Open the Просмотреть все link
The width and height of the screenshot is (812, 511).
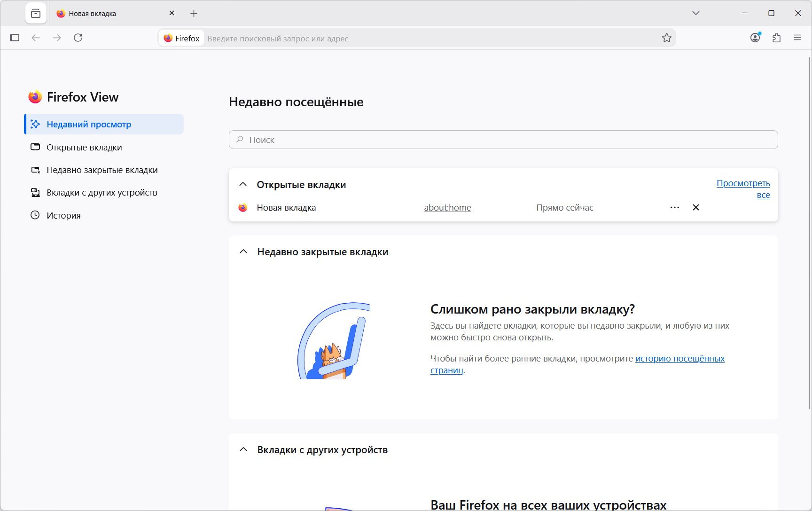point(743,189)
